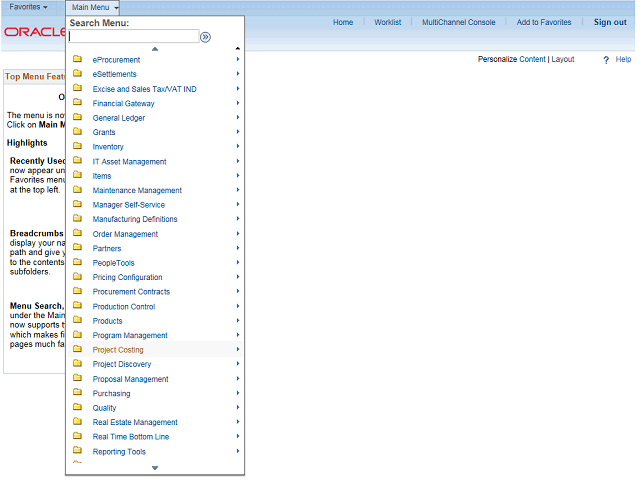Click the Partners folder icon
This screenshot has width=640, height=480.
77,247
